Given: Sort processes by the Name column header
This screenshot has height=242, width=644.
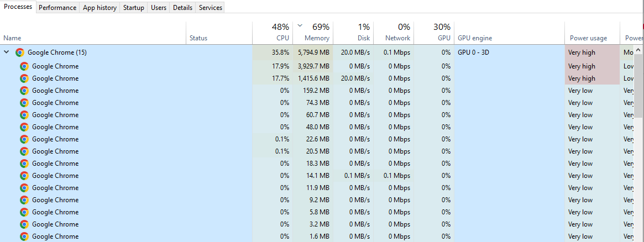Looking at the screenshot, I should [93, 33].
